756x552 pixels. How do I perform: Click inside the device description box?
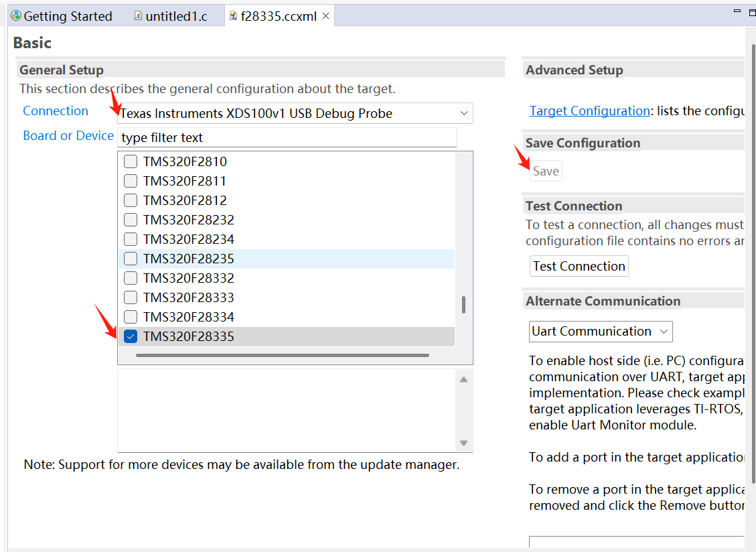click(x=287, y=411)
